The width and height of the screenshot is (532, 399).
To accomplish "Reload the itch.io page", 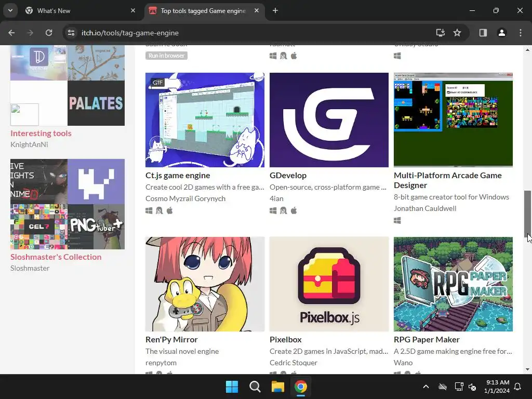I will (x=49, y=33).
